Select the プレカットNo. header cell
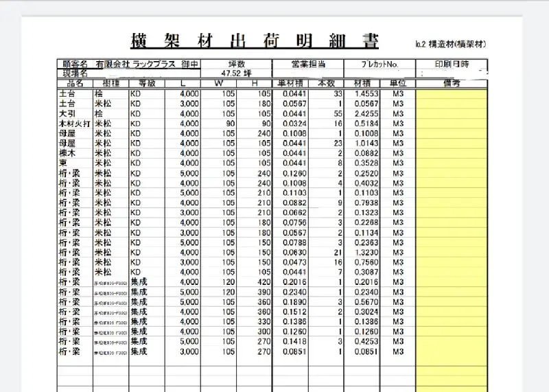 coord(380,64)
